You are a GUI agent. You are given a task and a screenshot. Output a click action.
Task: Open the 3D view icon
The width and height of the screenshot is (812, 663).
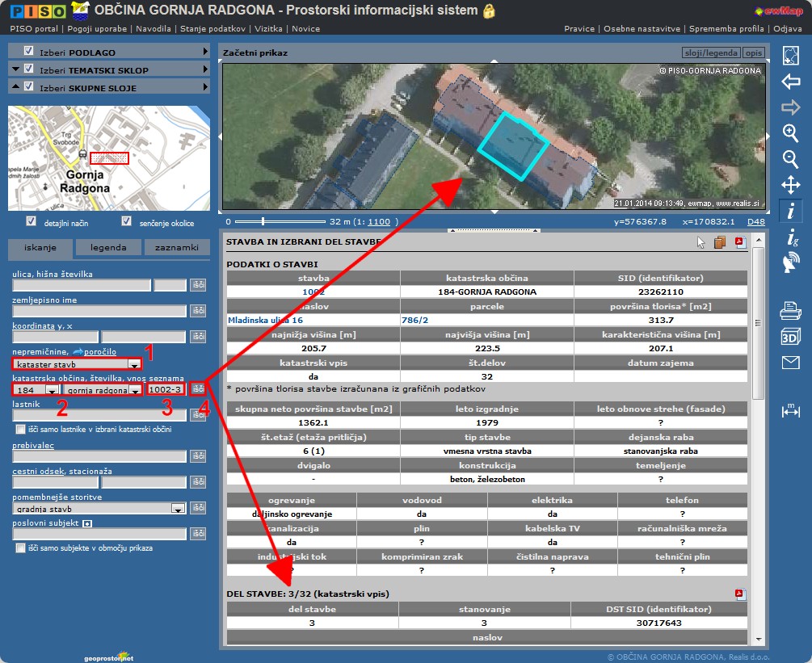[x=791, y=337]
